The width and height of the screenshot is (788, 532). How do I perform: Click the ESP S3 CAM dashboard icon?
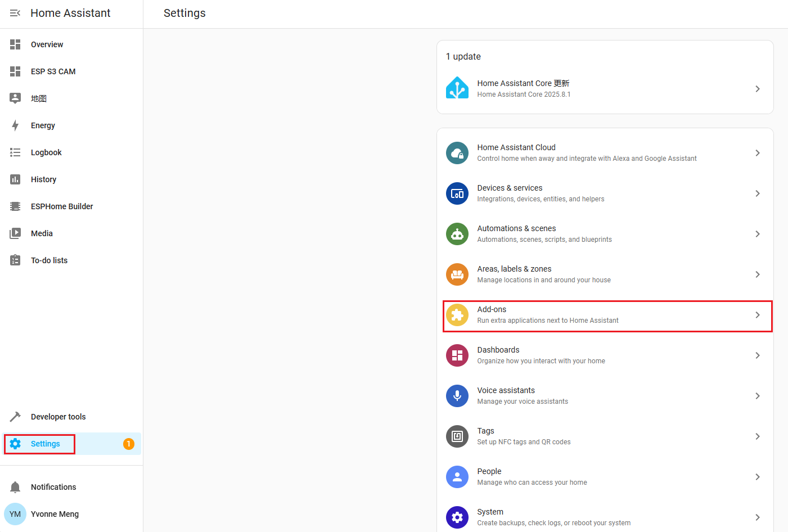(x=15, y=71)
